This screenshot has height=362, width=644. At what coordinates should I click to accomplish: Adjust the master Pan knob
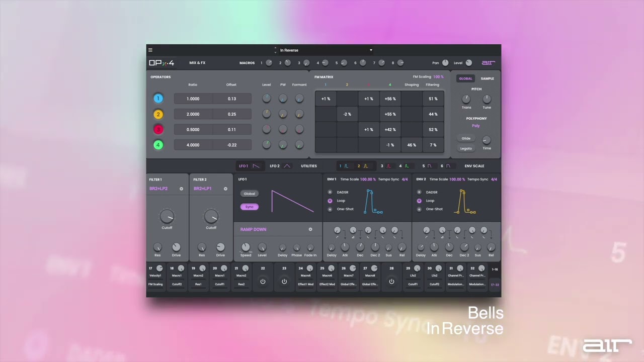click(x=445, y=63)
